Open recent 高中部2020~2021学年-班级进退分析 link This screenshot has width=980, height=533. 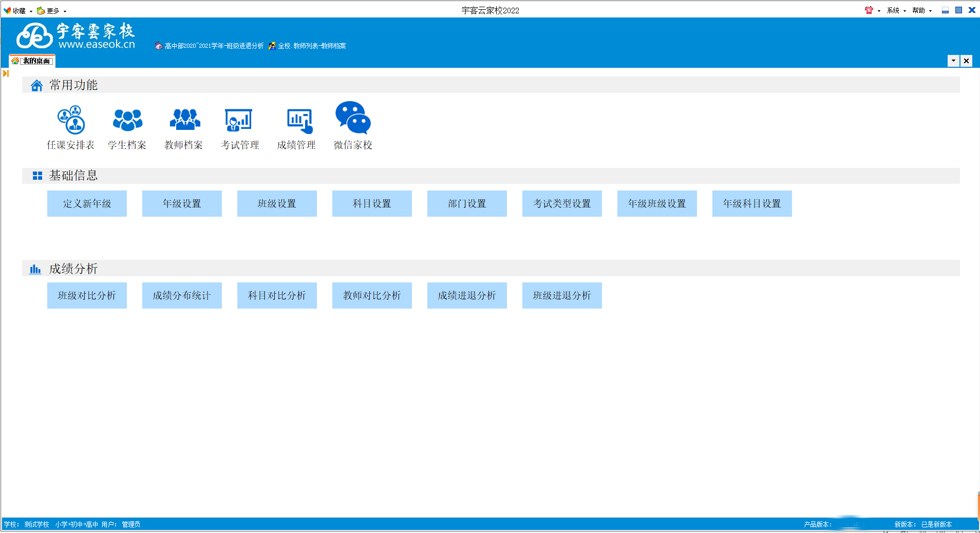coord(210,46)
